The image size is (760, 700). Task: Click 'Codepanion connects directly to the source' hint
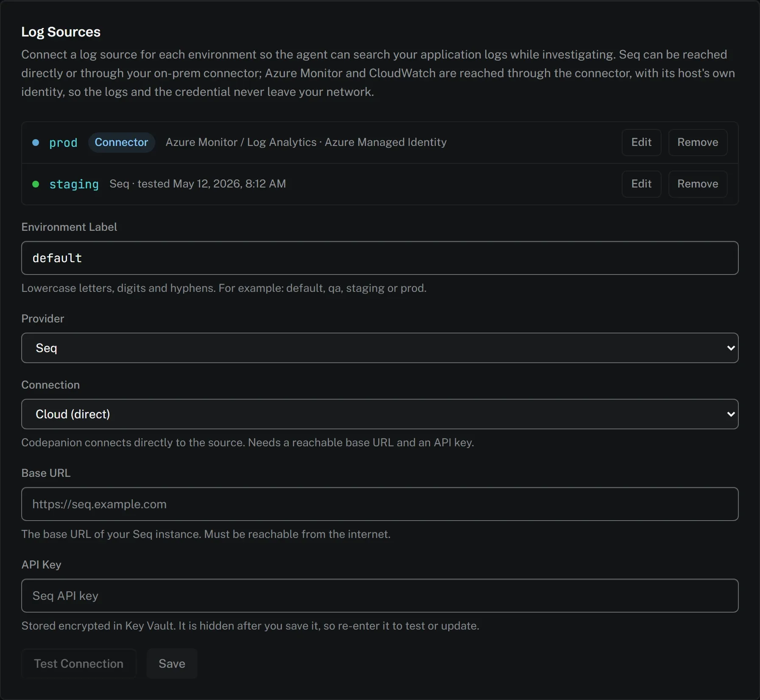(248, 442)
